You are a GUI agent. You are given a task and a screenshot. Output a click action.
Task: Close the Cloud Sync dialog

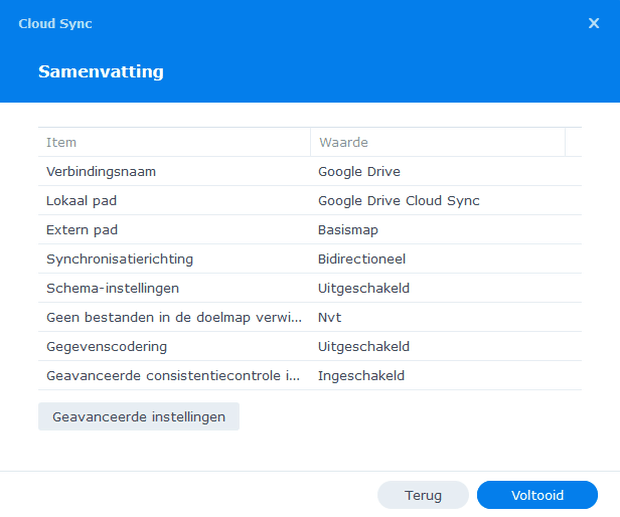tap(594, 23)
